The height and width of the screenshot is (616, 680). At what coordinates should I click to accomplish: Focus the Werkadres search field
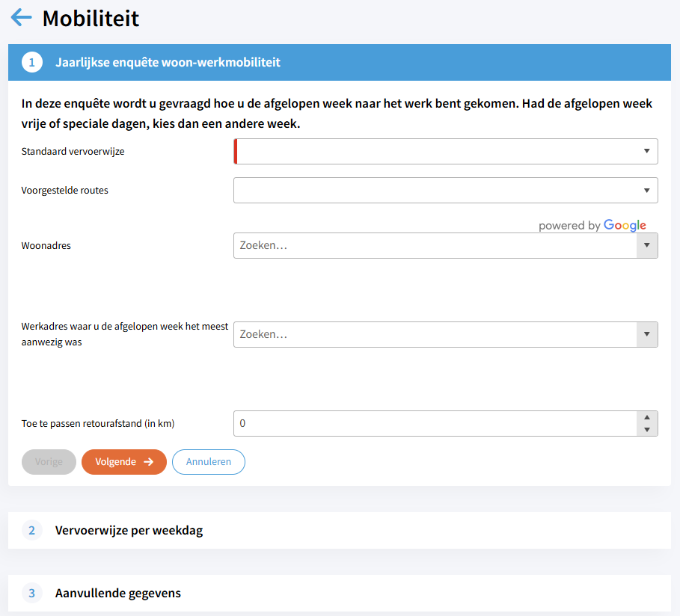tap(434, 334)
